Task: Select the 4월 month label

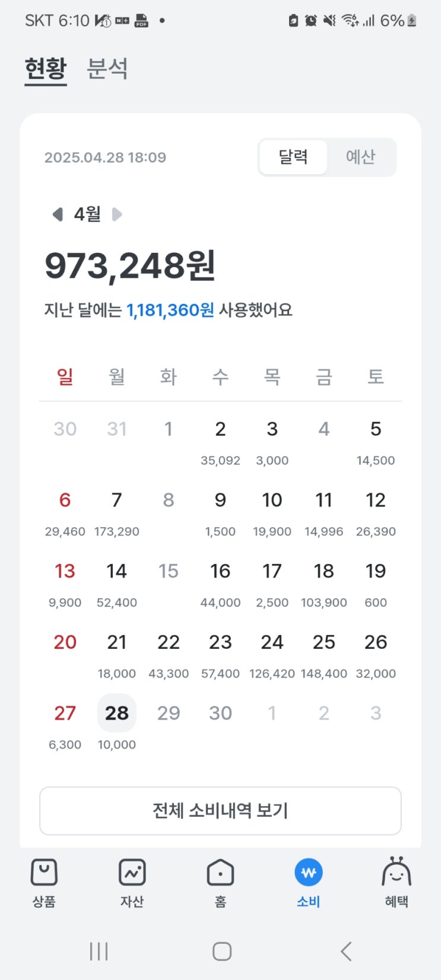Action: pos(87,214)
